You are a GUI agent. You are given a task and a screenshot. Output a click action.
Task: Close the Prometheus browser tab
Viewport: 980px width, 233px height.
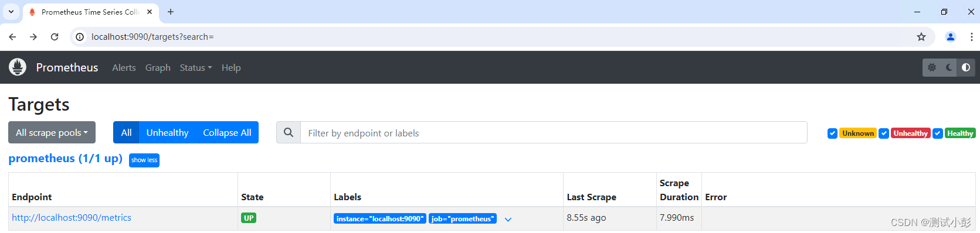point(150,12)
